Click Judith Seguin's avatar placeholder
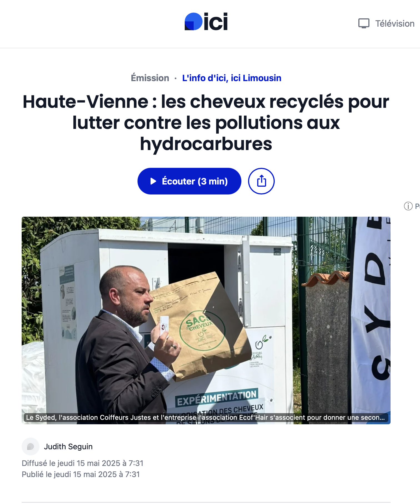This screenshot has height=504, width=420. [31, 446]
